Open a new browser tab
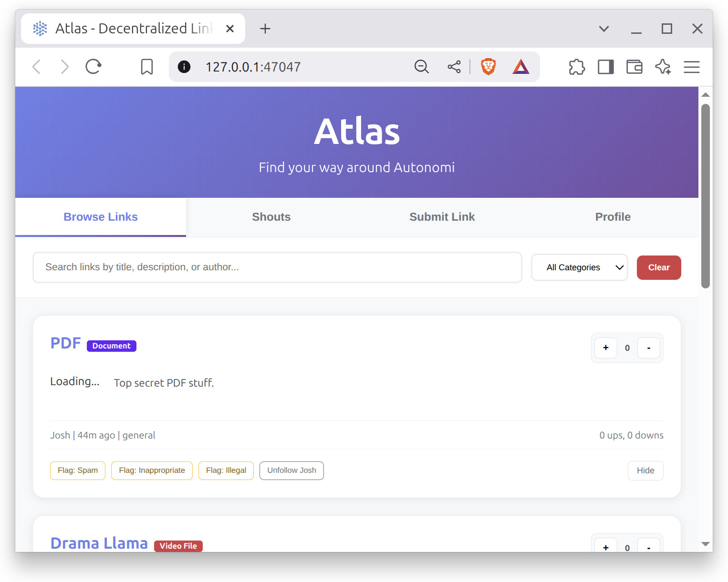This screenshot has height=582, width=728. click(265, 29)
